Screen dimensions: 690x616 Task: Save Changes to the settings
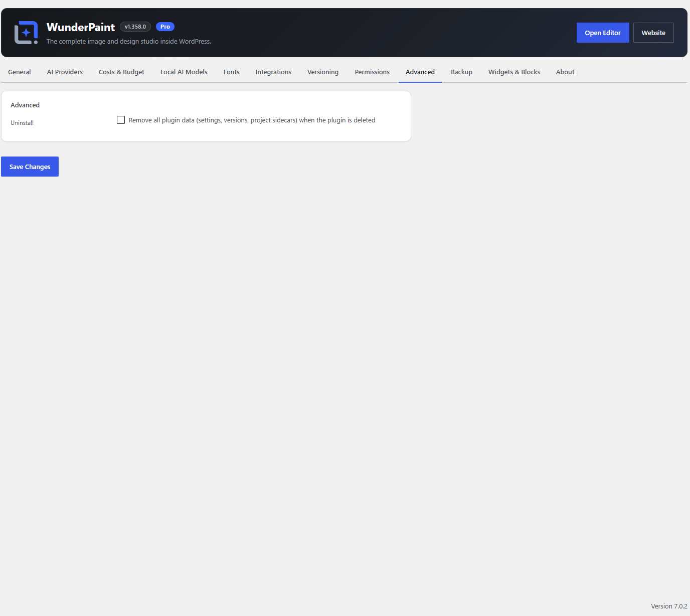[x=30, y=167]
